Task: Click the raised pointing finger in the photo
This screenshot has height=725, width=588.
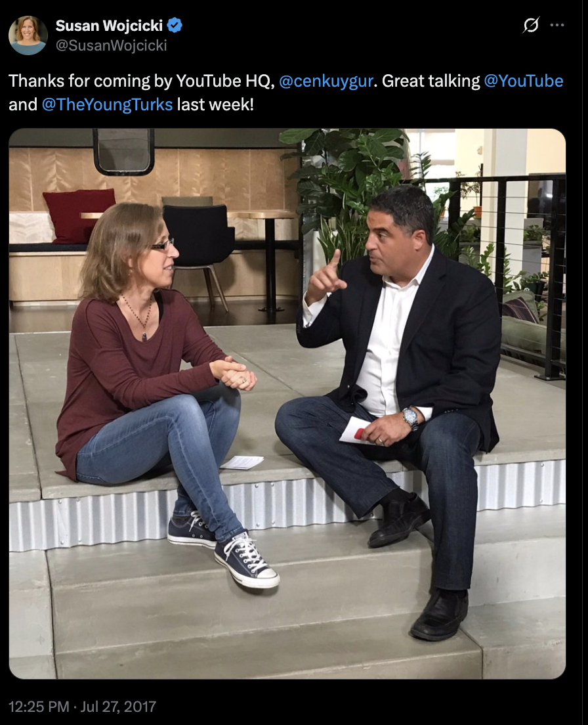Action: click(x=333, y=261)
